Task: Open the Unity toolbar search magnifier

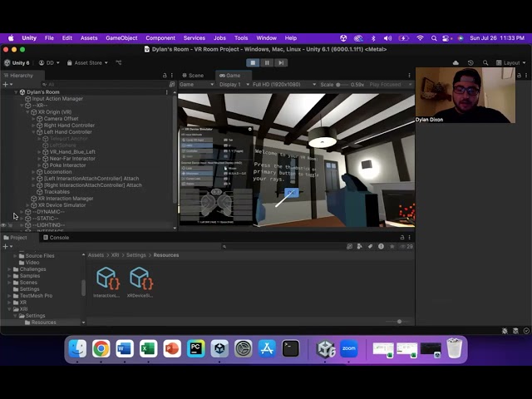Action: click(x=485, y=63)
